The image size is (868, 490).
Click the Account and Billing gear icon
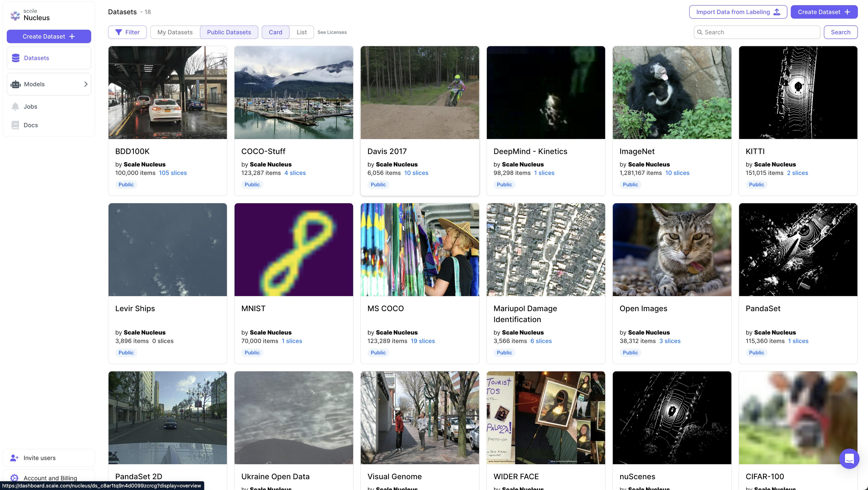[x=14, y=478]
